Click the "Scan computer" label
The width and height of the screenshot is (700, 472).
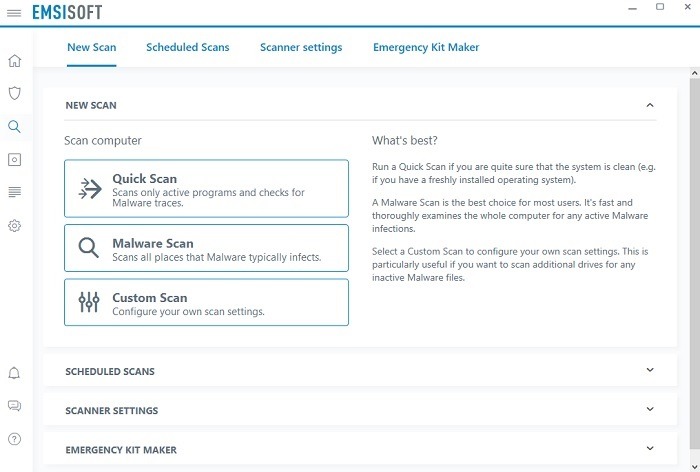pos(103,141)
